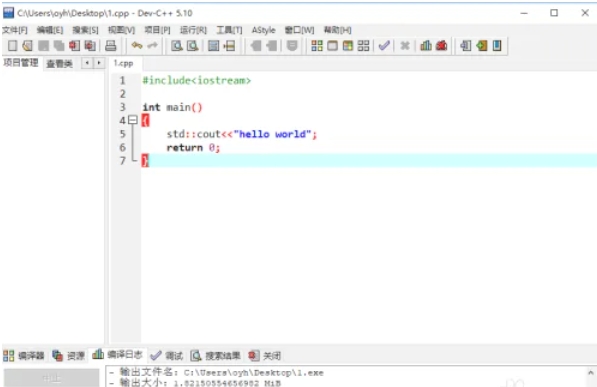
Task: Click the Goto line toolbar icon
Action: click(229, 46)
